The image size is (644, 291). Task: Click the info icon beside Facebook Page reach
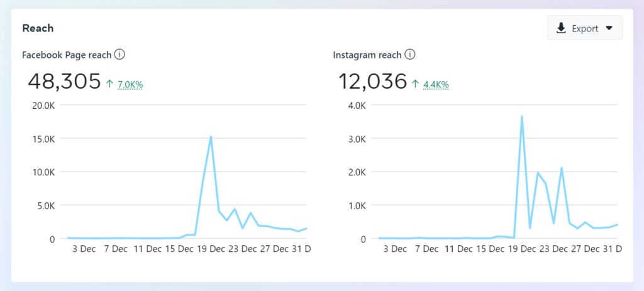point(119,55)
